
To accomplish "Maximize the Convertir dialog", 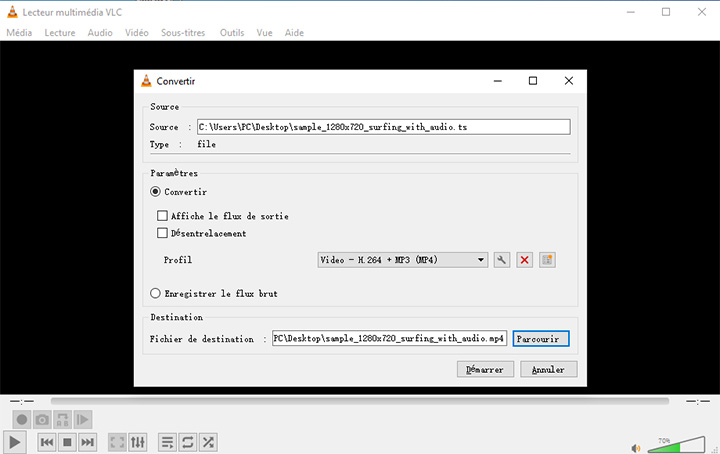I will (x=533, y=81).
